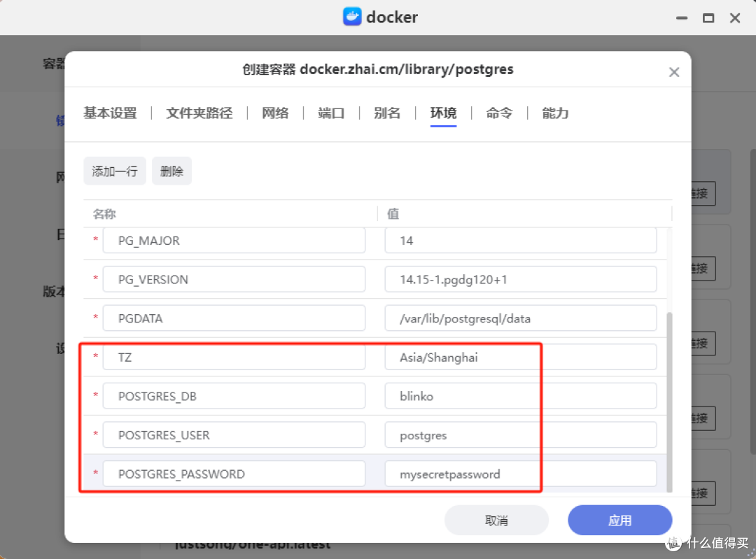Image resolution: width=756 pixels, height=559 pixels.
Task: Apply settings with the 应用 button
Action: point(620,521)
